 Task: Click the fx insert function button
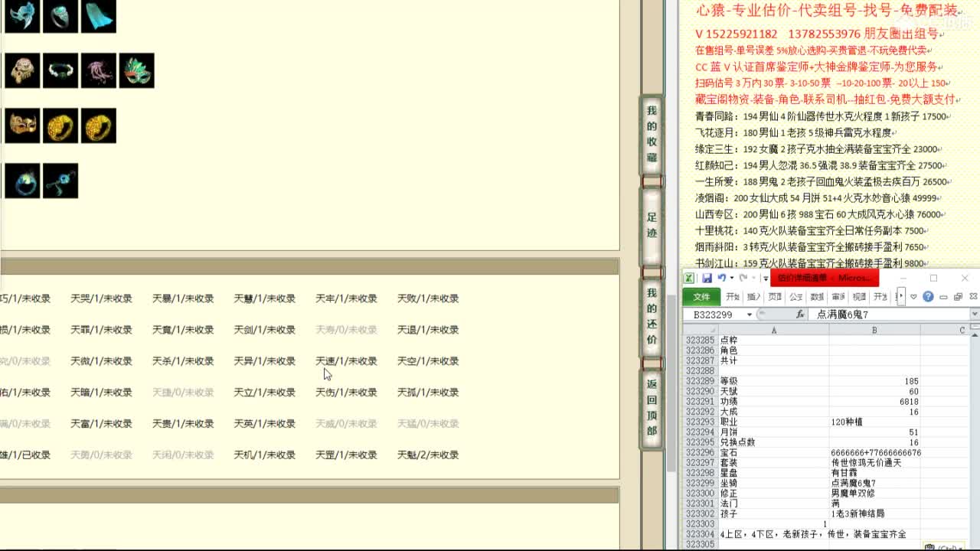click(x=800, y=315)
